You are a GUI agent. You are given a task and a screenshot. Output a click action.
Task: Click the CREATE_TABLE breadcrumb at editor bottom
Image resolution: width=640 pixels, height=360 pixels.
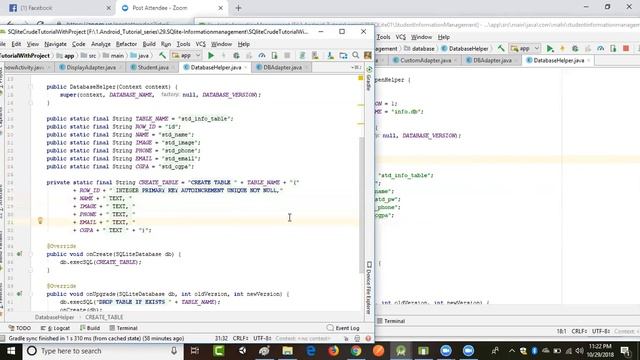104,317
